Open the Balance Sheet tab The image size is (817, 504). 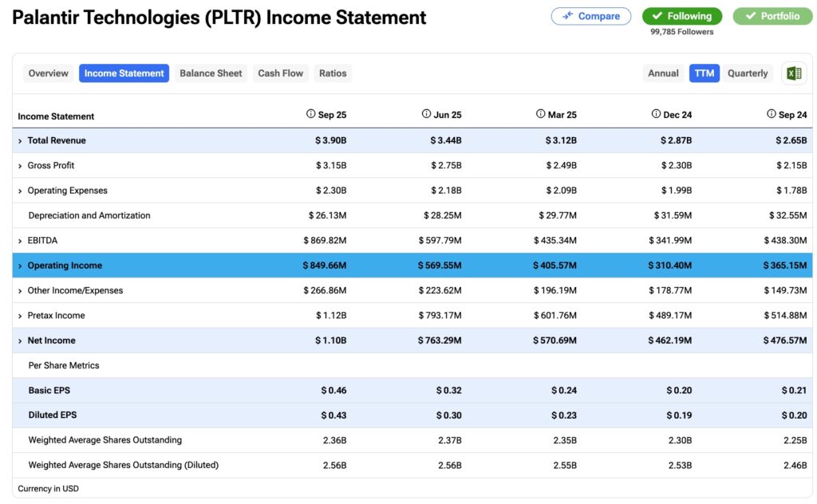(x=211, y=73)
